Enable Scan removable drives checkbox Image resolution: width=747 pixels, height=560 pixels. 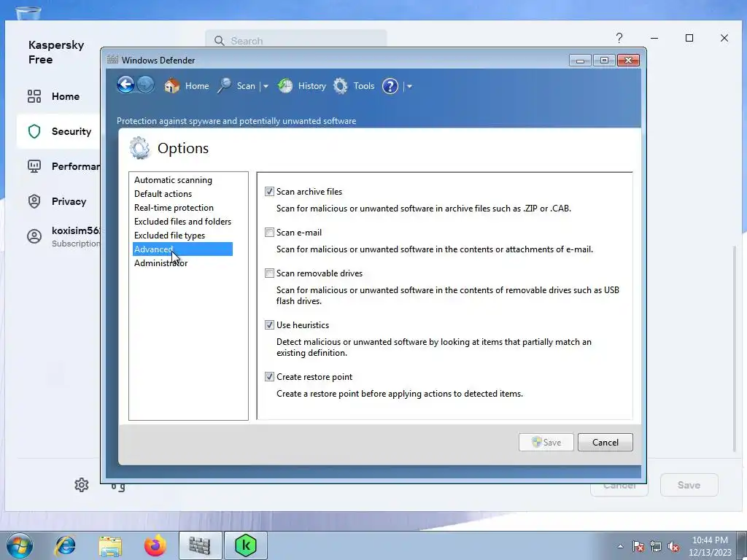[270, 273]
